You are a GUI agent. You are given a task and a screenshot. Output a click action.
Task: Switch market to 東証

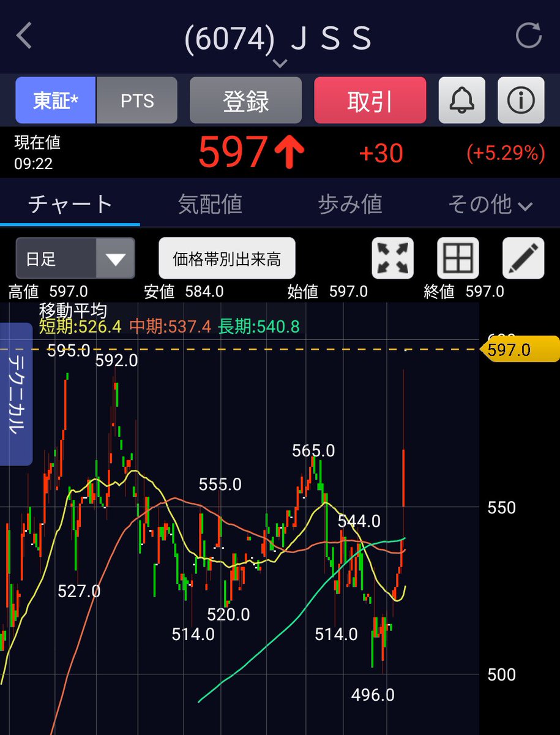[56, 100]
